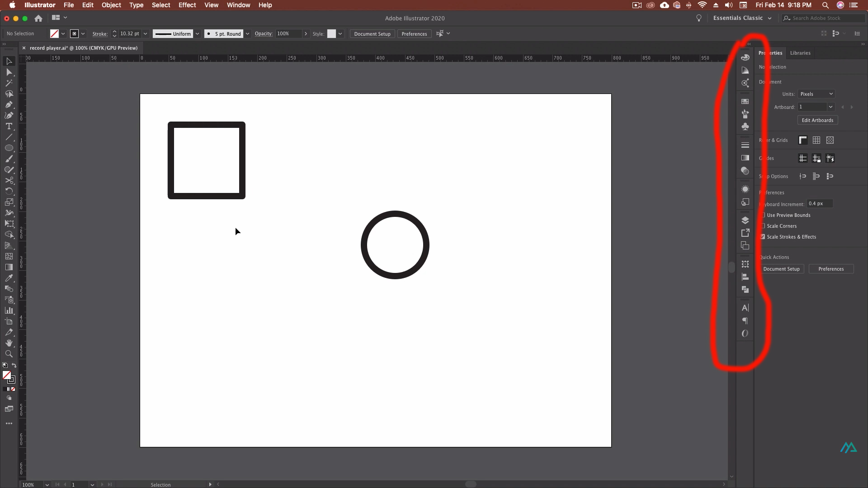Show the document grid via Ruler & Grids

[x=817, y=140]
